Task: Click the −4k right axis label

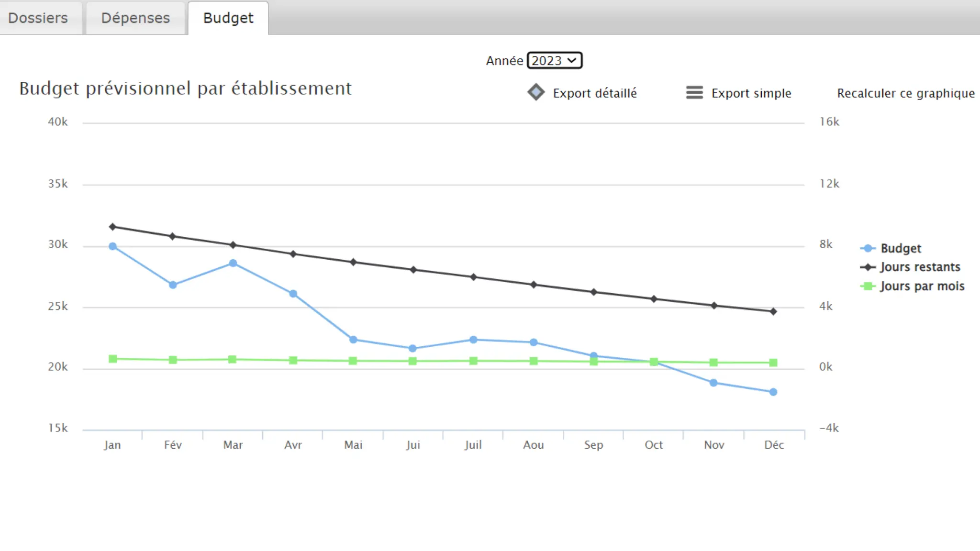Action: 829,428
